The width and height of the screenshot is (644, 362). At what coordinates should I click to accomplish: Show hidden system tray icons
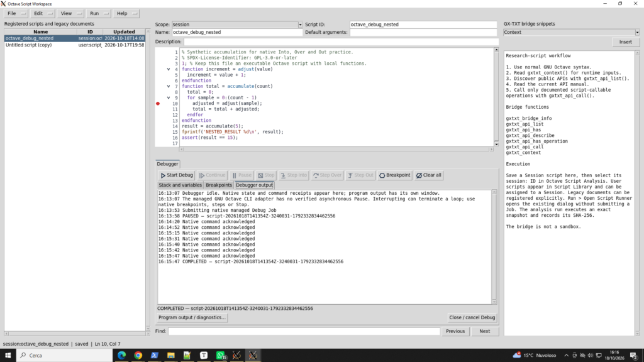567,356
